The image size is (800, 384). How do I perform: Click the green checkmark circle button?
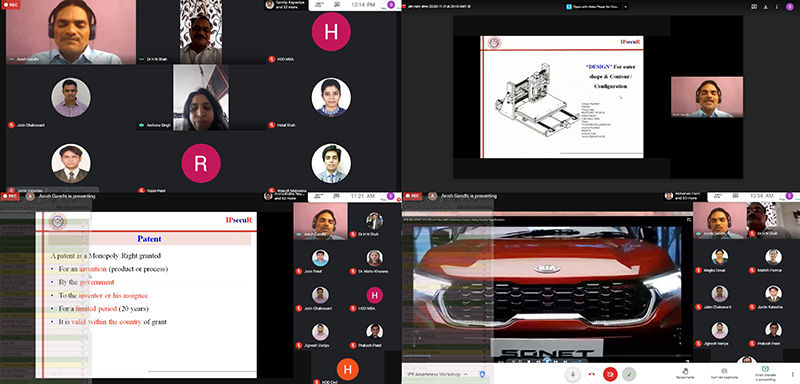(x=629, y=374)
